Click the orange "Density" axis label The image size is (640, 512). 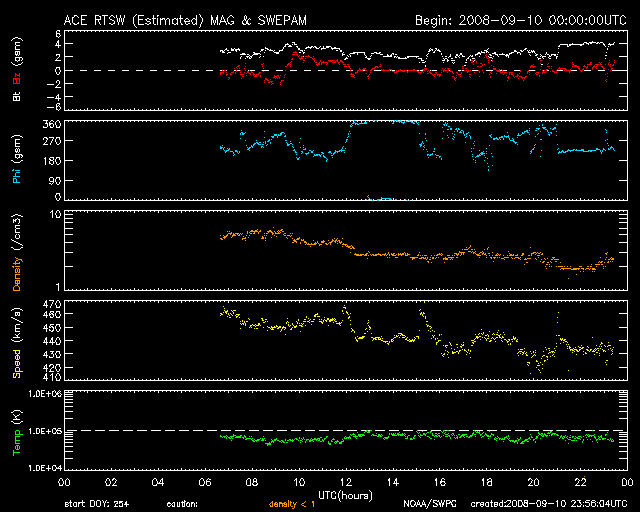click(x=17, y=274)
